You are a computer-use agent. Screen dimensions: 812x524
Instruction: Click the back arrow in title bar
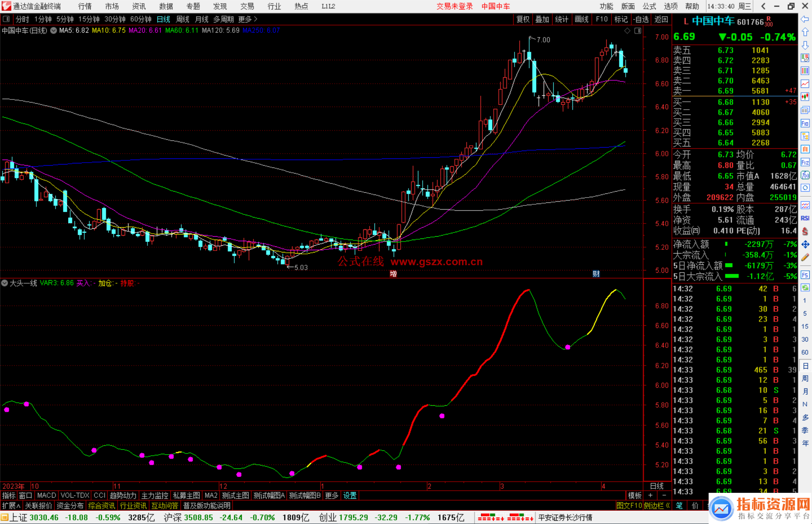point(763,6)
